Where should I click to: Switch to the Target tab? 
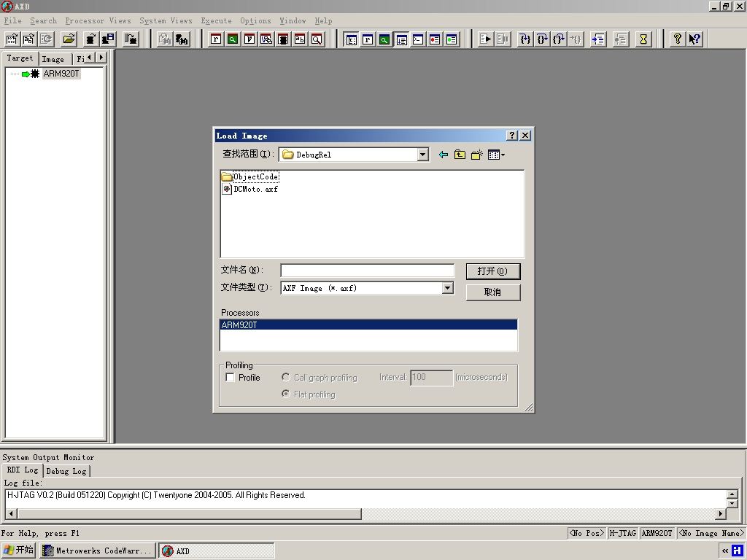click(20, 58)
